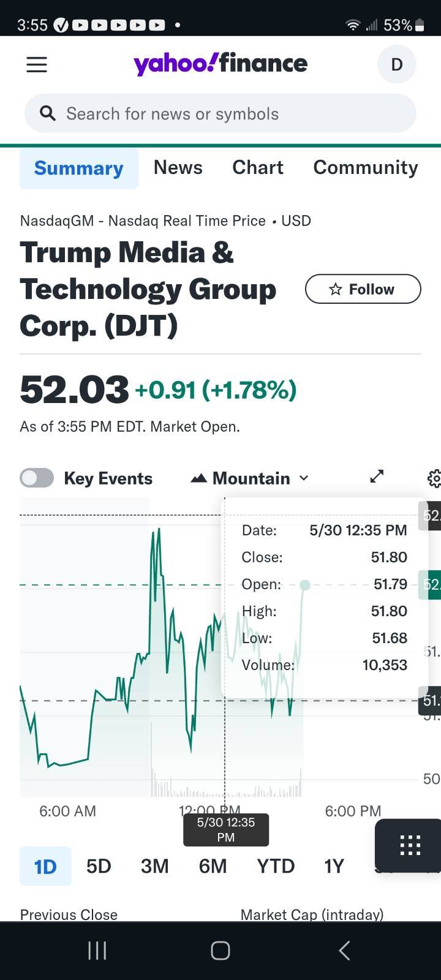
Task: Open the Community tab
Action: 365,167
